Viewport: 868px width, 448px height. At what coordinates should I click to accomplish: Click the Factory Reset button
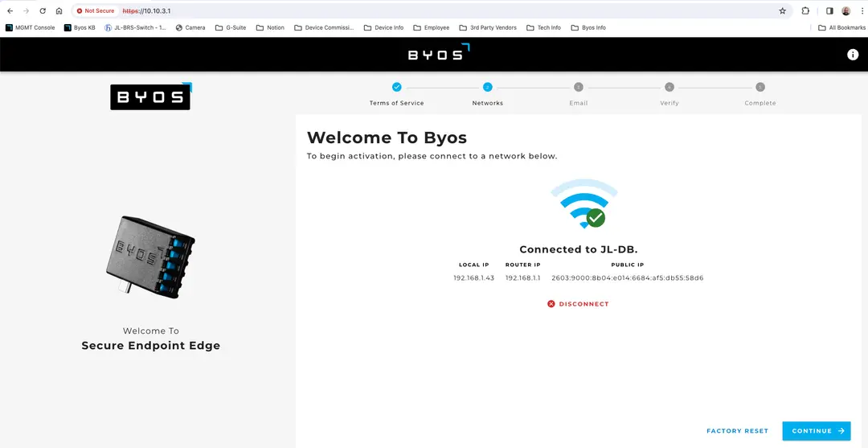tap(737, 431)
